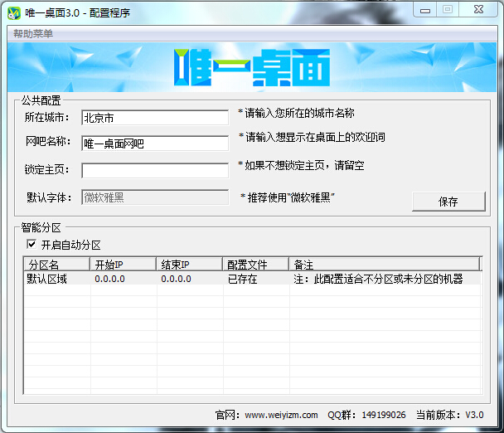Click the 所在城市 field containing 北京市

tap(155, 118)
